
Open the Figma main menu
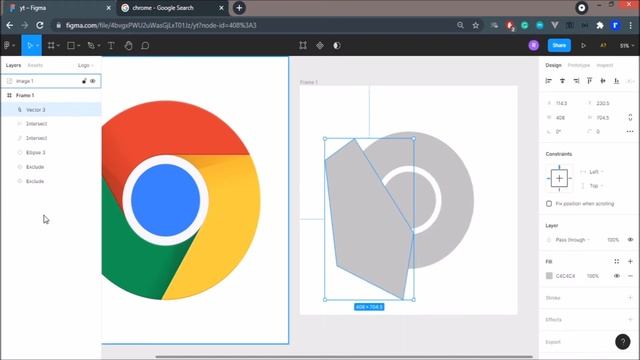pyautogui.click(x=9, y=46)
